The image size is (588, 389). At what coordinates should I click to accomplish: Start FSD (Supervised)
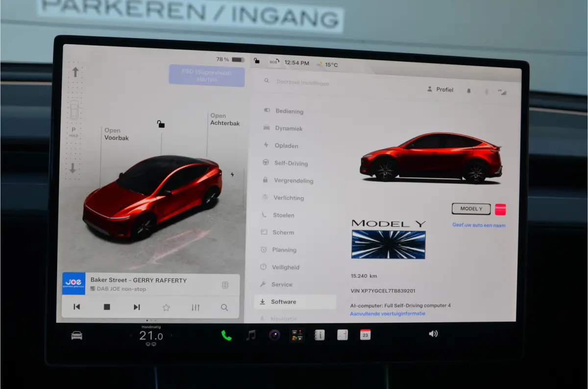[x=207, y=75]
